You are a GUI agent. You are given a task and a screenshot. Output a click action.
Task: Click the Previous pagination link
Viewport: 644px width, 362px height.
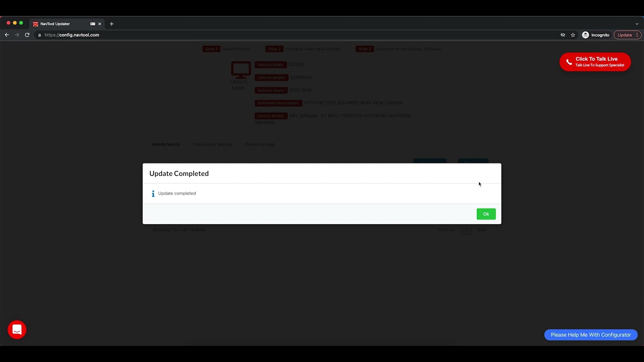tap(446, 230)
